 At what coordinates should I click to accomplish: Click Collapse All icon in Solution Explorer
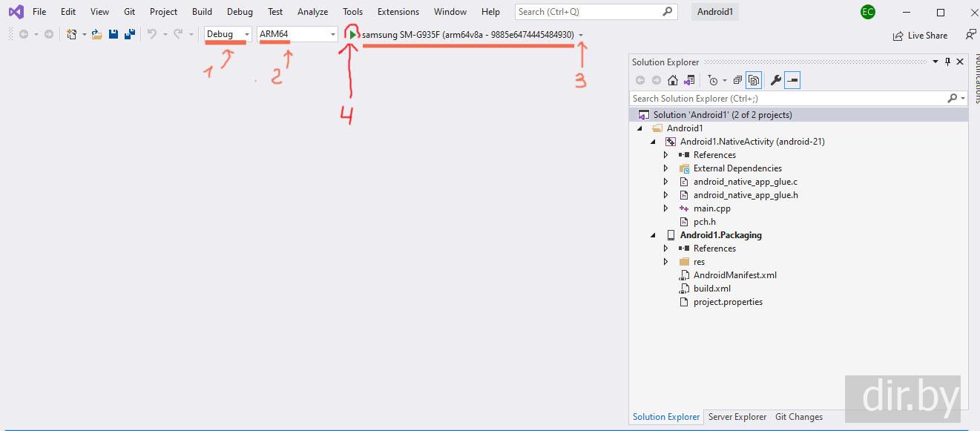point(737,80)
